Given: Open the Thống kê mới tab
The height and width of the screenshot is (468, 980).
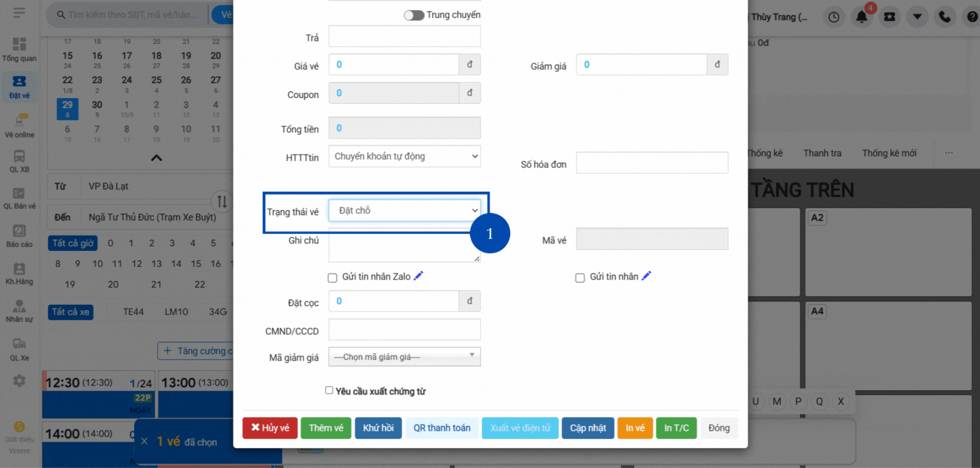Looking at the screenshot, I should [x=889, y=153].
